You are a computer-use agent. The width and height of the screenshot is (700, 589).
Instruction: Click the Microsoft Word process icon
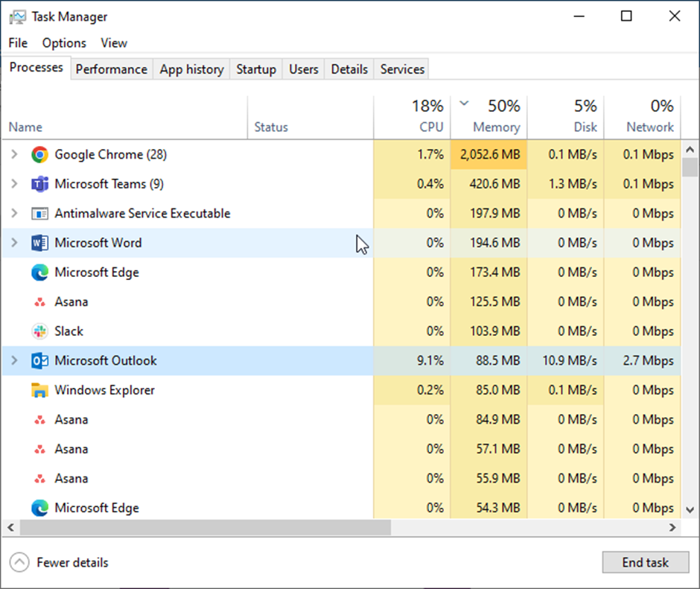pos(39,243)
